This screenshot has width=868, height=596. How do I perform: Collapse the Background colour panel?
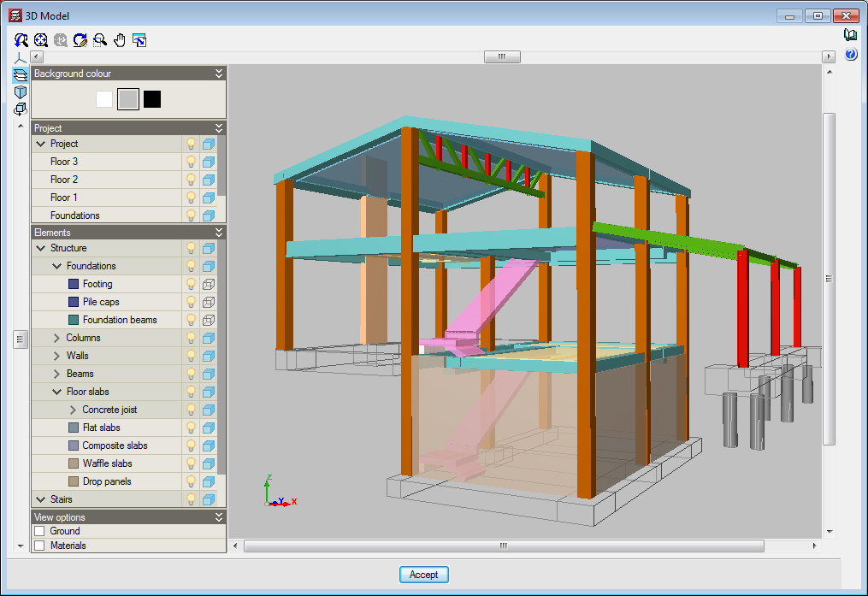click(219, 74)
